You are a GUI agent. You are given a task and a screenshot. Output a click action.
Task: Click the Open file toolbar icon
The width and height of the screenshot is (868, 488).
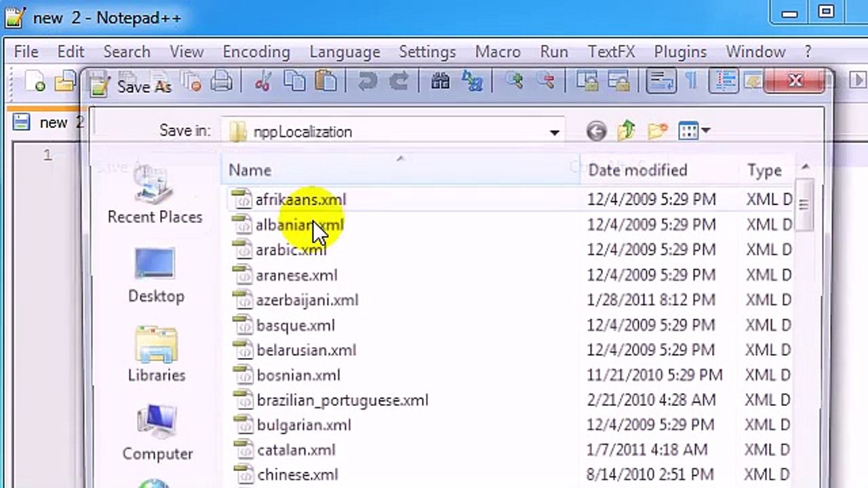point(64,82)
